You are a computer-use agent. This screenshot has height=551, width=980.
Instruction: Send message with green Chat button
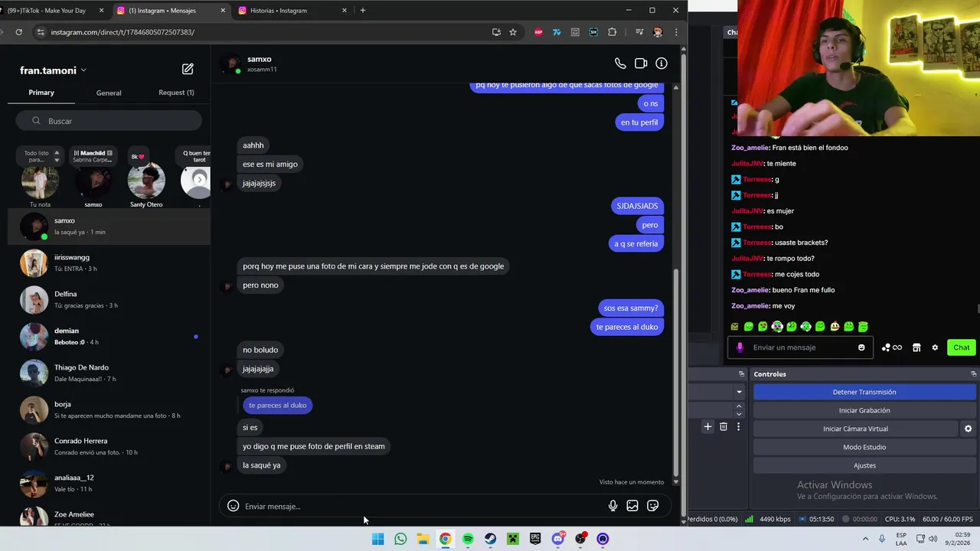click(x=962, y=347)
